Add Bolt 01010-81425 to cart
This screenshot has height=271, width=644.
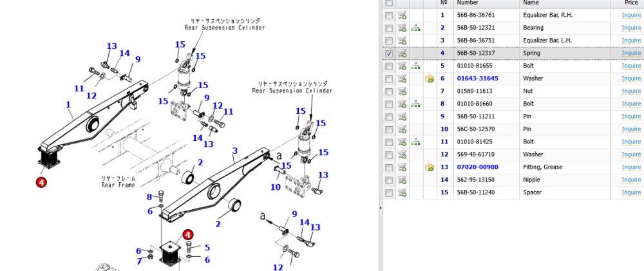coord(402,143)
